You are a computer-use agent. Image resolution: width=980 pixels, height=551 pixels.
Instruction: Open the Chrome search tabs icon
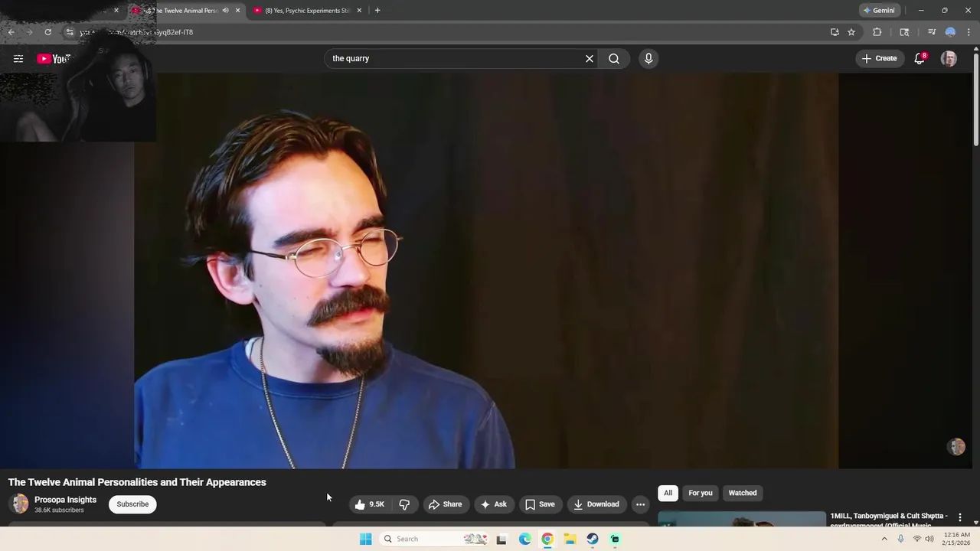tap(904, 32)
